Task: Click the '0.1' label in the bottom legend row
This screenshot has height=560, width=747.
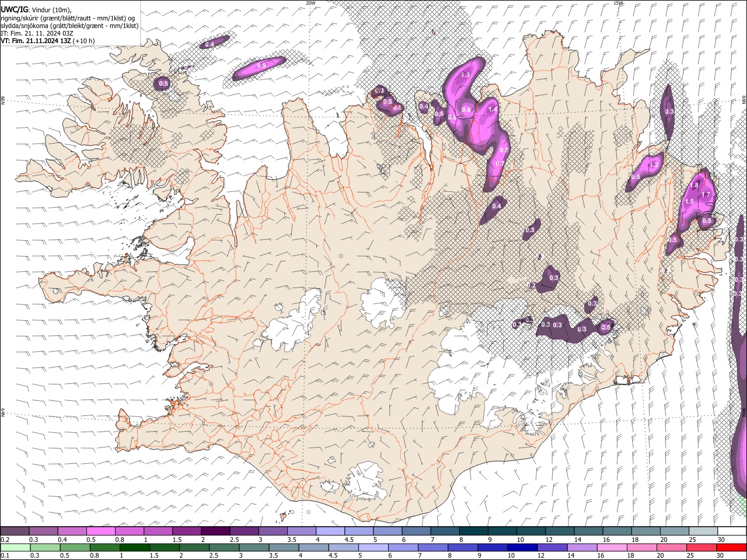Action: pyautogui.click(x=5, y=556)
